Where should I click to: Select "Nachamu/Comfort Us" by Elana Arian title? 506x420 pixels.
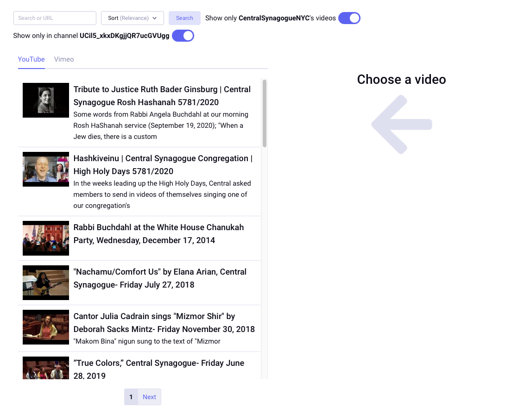click(x=160, y=278)
